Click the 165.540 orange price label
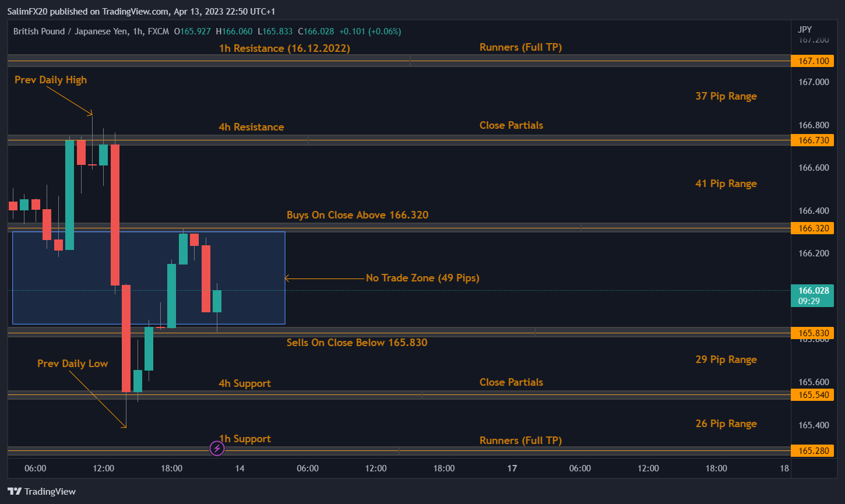The height and width of the screenshot is (504, 845). point(812,395)
